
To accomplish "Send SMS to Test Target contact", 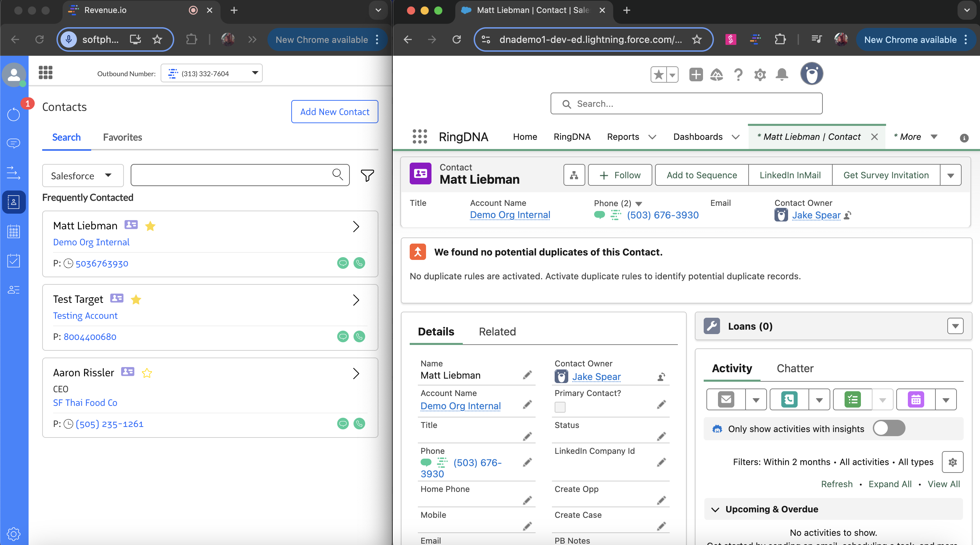I will point(343,336).
